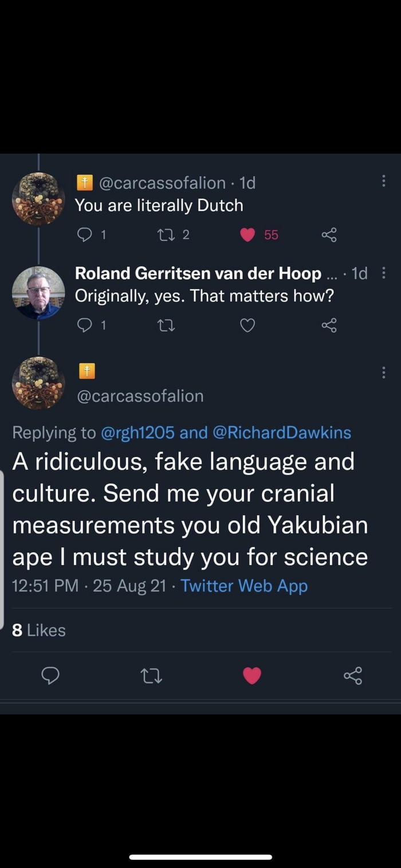Reply to the main cranial measurements tweet
Image resolution: width=401 pixels, height=868 pixels.
(x=51, y=676)
